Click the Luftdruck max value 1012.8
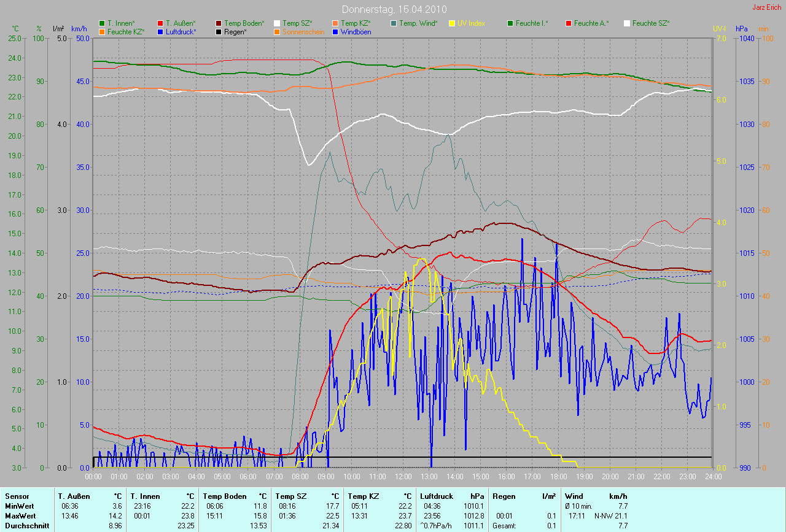Viewport: 786px width, 532px height. click(x=473, y=516)
